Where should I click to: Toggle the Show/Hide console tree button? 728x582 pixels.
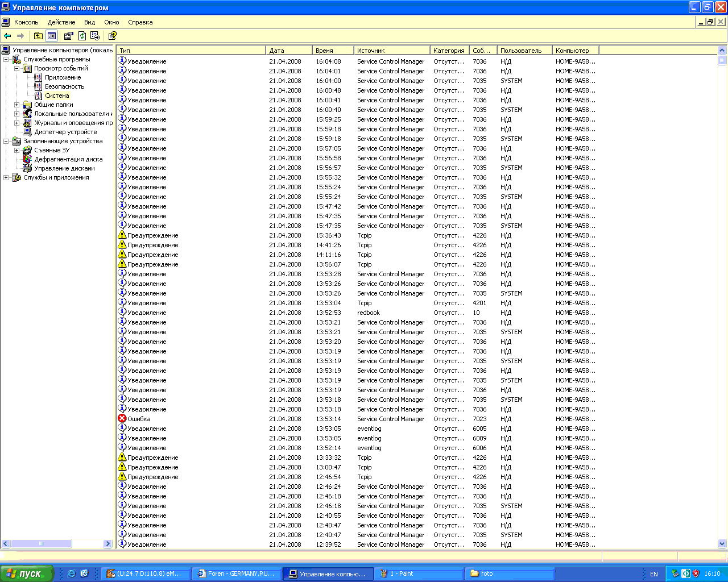coord(52,36)
